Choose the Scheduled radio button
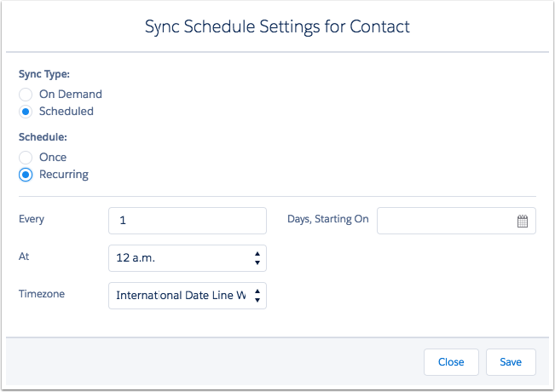555x392 pixels. (26, 112)
